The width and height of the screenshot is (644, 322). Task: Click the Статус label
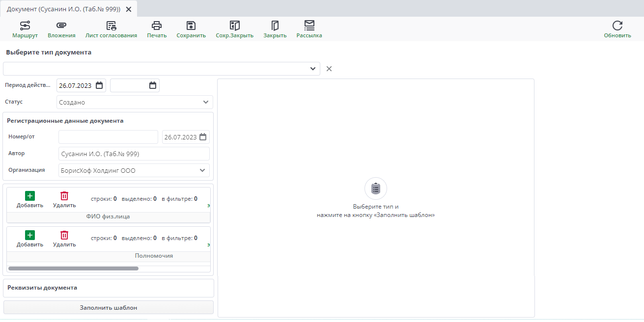pyautogui.click(x=14, y=102)
